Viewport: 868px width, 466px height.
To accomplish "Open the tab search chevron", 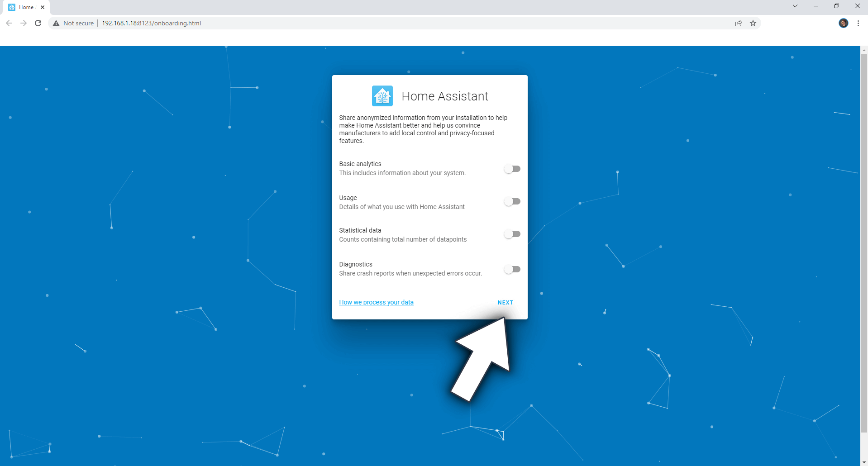I will coord(795,6).
